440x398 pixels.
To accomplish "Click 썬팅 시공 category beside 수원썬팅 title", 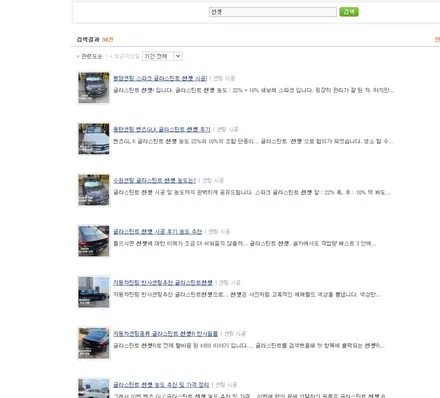I will 213,180.
